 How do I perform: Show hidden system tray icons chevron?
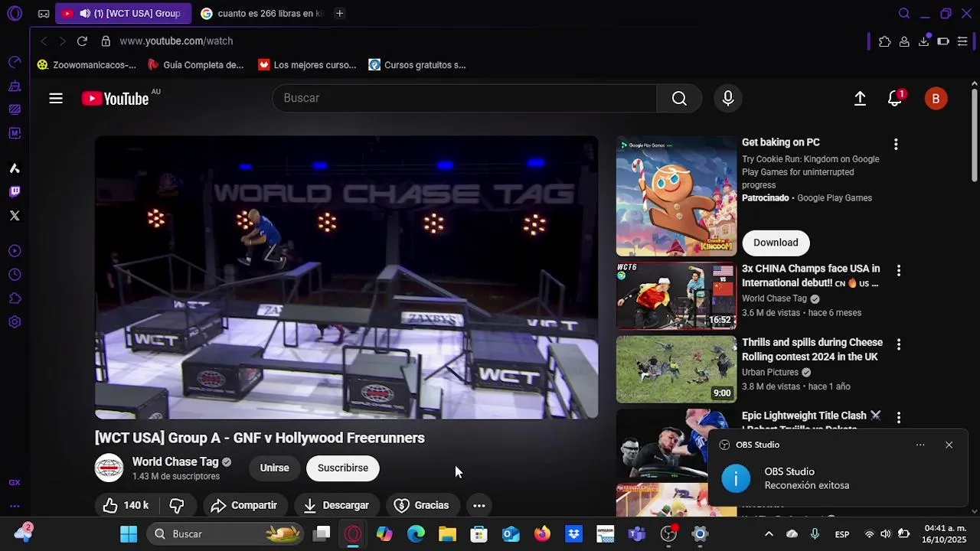pos(769,533)
